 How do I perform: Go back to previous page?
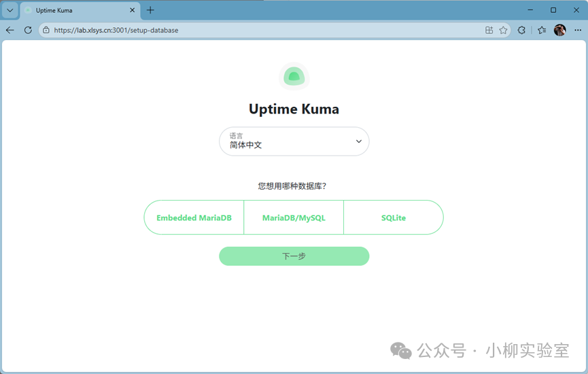pos(10,30)
